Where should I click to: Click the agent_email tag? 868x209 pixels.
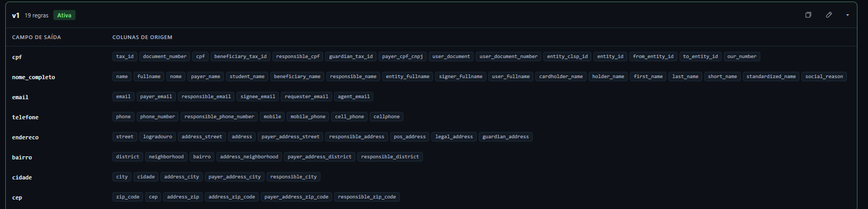354,97
